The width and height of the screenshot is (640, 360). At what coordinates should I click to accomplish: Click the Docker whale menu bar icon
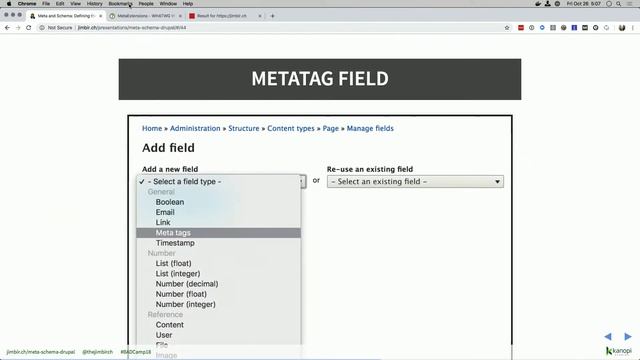[x=538, y=4]
